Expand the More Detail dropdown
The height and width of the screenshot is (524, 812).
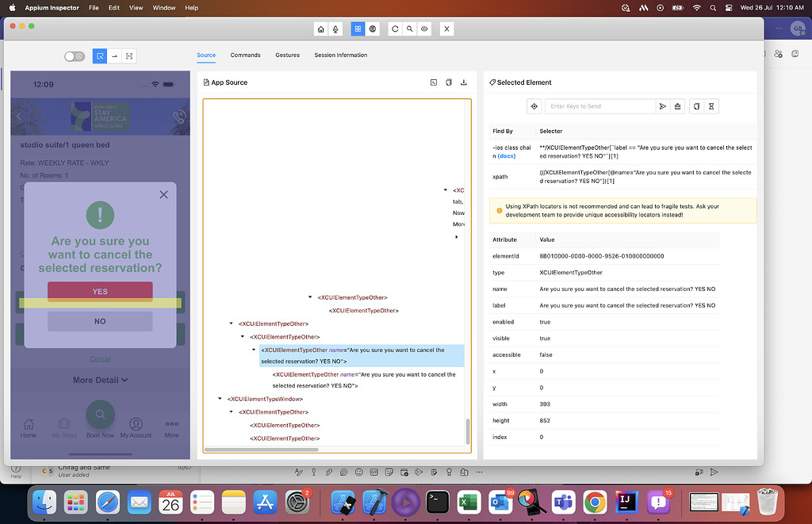[x=100, y=379]
